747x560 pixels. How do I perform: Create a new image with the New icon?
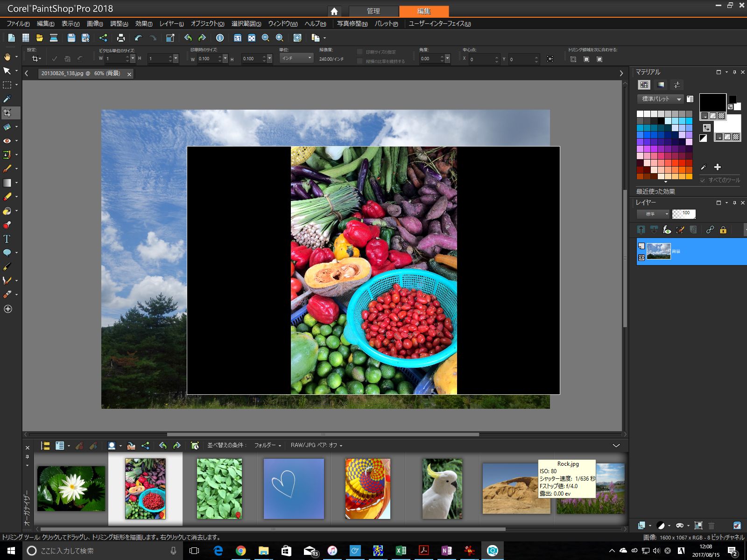click(x=12, y=38)
